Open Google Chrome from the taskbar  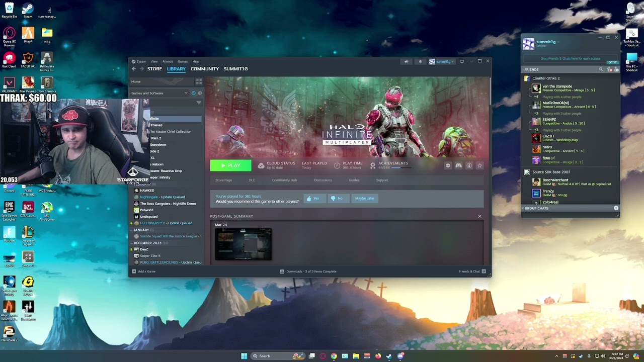point(334,356)
